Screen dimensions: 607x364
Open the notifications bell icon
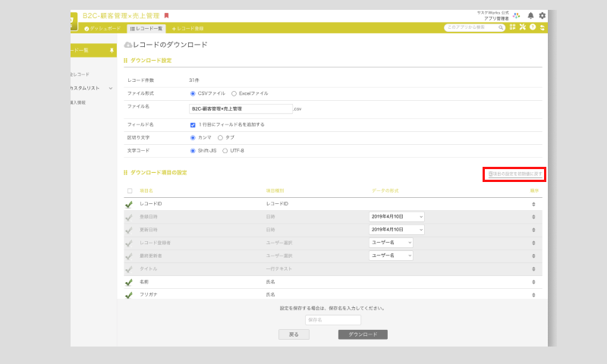(530, 15)
